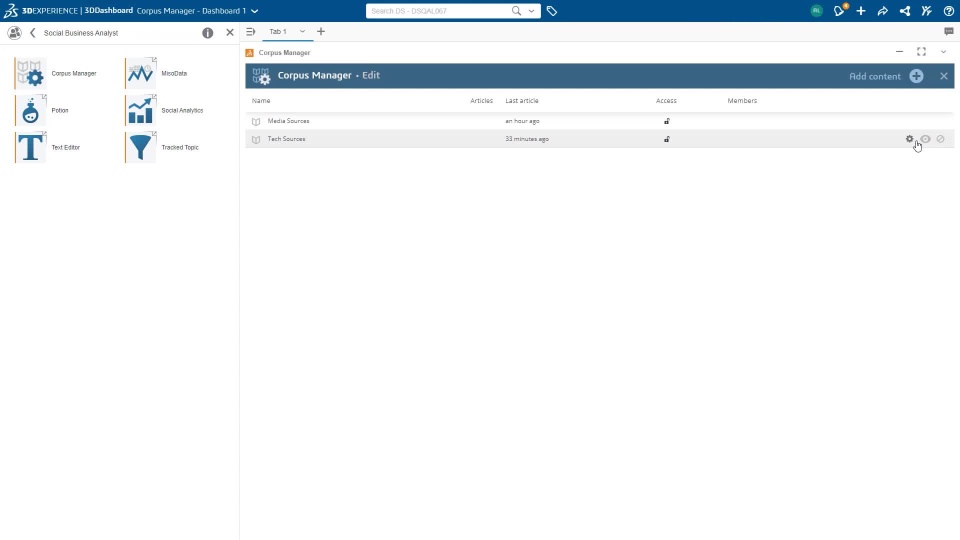Click the book icon beside Tech Sources
960x540 pixels.
(256, 140)
